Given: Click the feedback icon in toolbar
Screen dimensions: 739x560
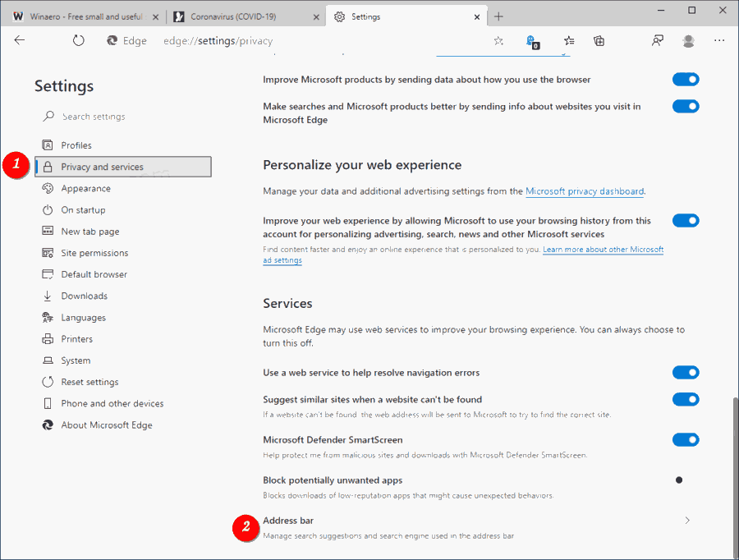Looking at the screenshot, I should coord(658,41).
